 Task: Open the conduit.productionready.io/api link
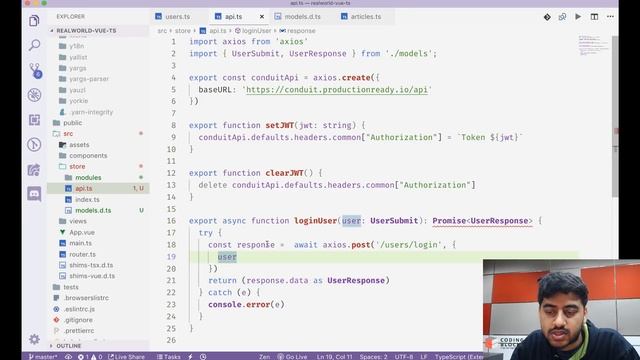pyautogui.click(x=337, y=90)
